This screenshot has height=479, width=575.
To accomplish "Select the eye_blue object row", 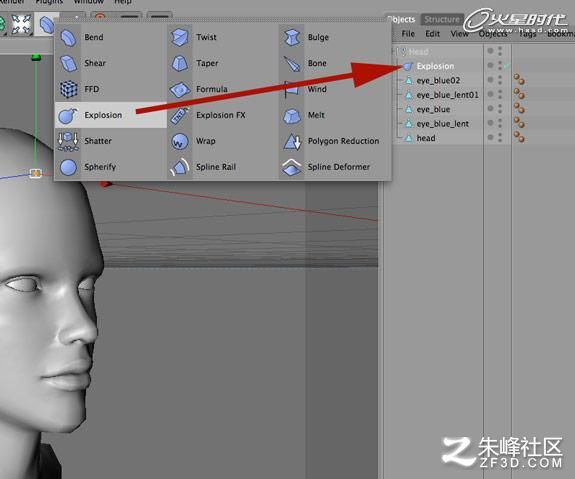I will [x=433, y=109].
